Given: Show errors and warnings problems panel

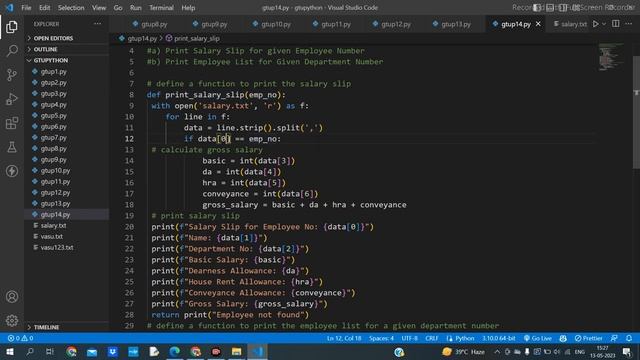Looking at the screenshot, I should pos(20,338).
